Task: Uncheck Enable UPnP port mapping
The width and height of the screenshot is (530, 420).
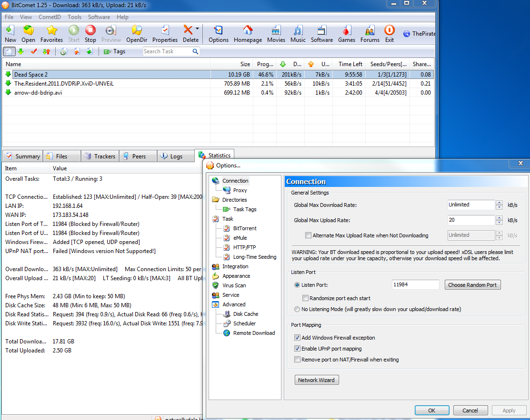Action: click(298, 349)
